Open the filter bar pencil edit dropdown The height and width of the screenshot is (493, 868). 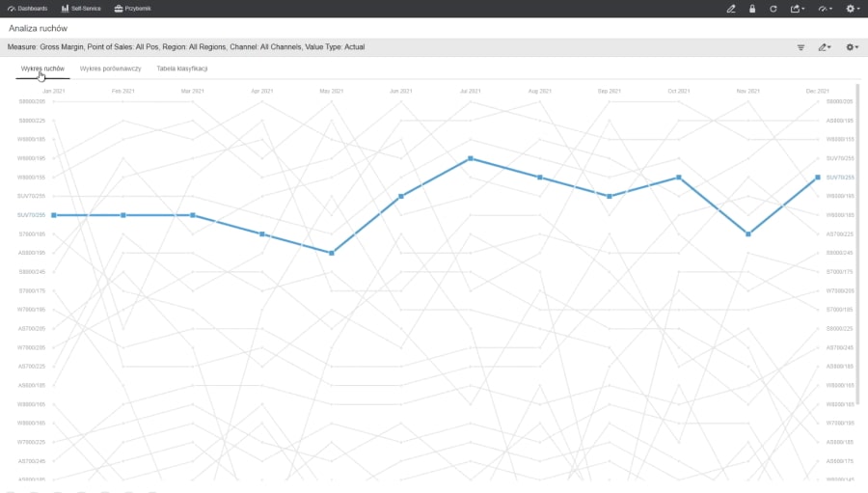pyautogui.click(x=825, y=47)
